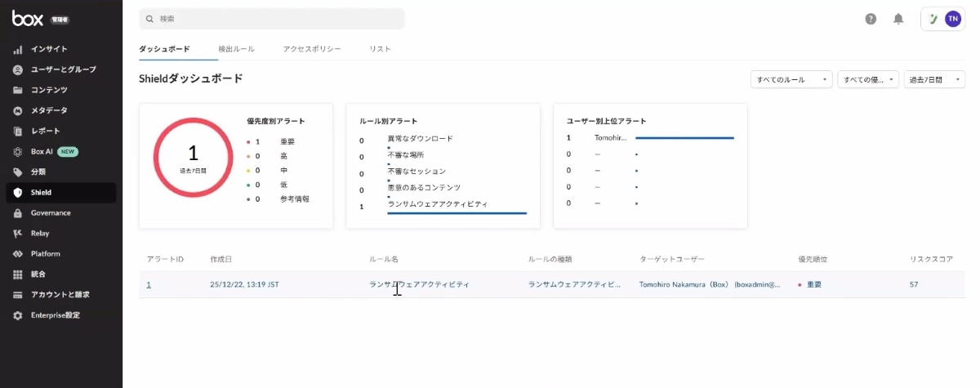
Task: Click 不審な場所 in rule alerts
Action: click(405, 154)
